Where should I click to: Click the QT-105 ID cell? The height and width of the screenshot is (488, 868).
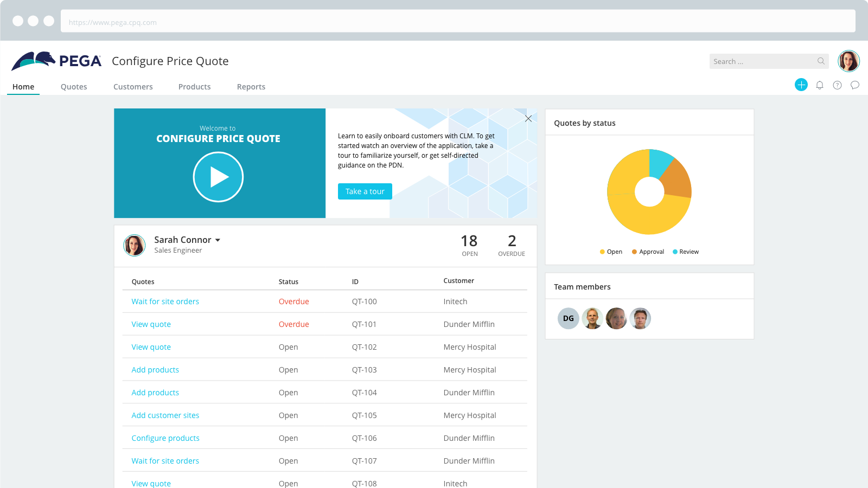coord(365,415)
